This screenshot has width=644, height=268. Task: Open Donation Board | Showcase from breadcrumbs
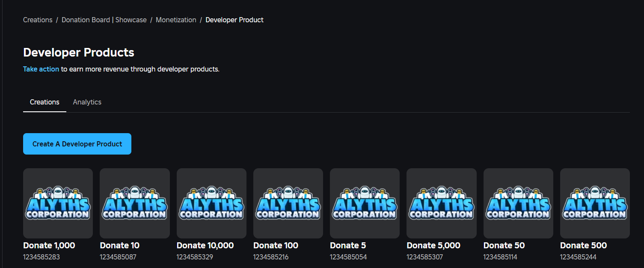point(104,20)
